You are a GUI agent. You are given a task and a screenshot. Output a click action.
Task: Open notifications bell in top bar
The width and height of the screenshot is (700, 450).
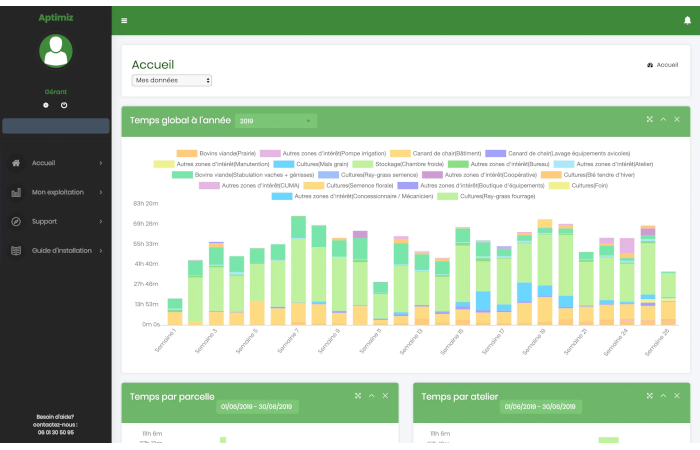[x=687, y=20]
